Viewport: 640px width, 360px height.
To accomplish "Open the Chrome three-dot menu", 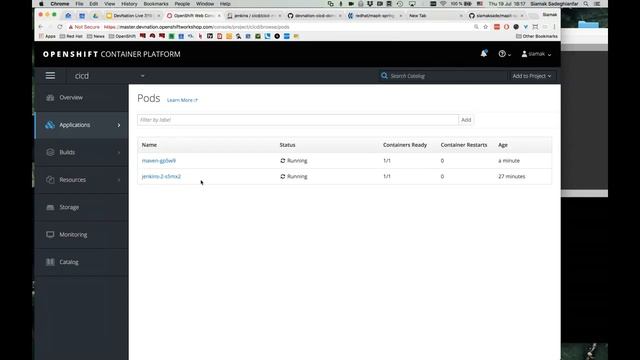I will 554,27.
